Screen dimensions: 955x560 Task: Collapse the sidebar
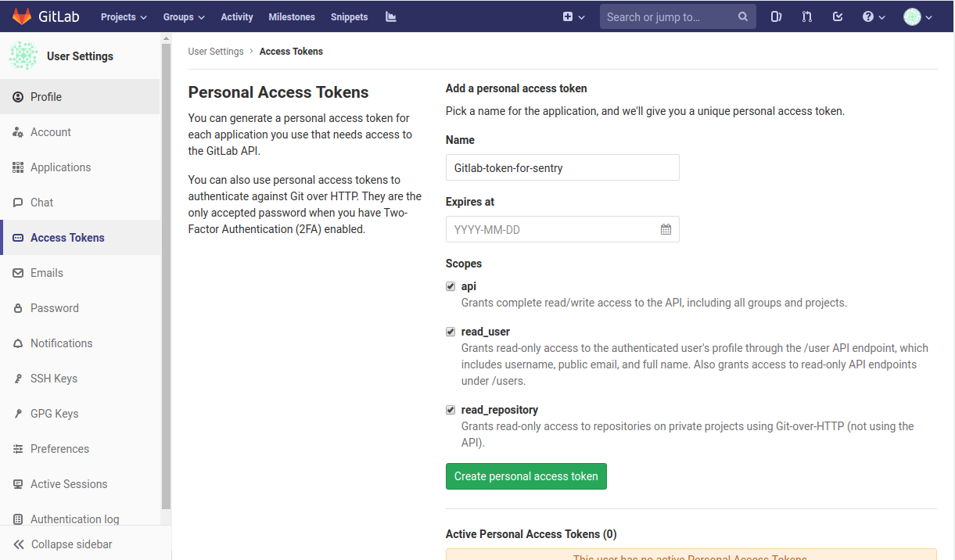click(85, 544)
